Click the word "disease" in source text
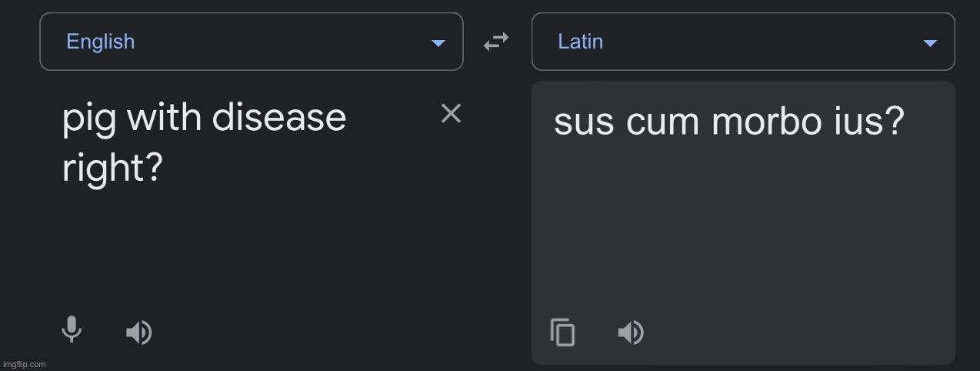980x371 pixels. [x=279, y=118]
